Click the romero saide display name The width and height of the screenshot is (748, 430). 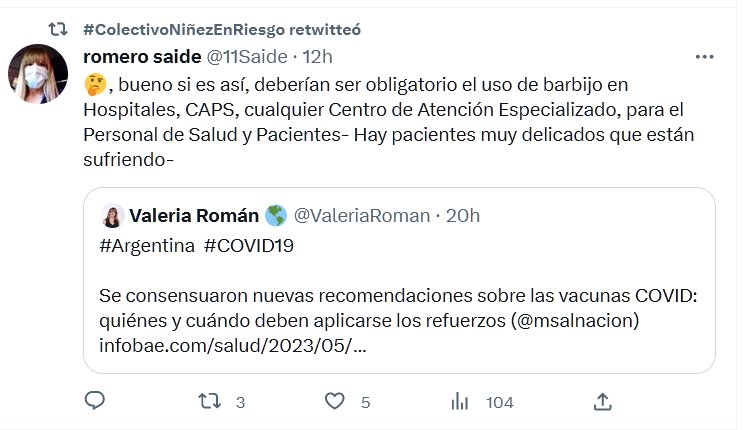143,55
